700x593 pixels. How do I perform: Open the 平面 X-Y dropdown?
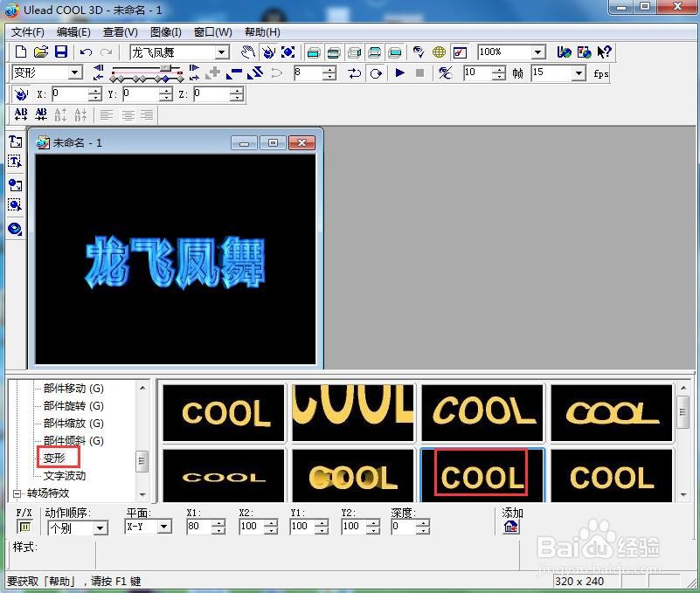[164, 527]
